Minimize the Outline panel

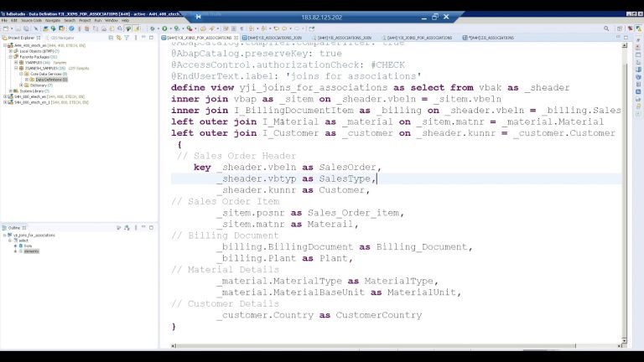(145, 227)
